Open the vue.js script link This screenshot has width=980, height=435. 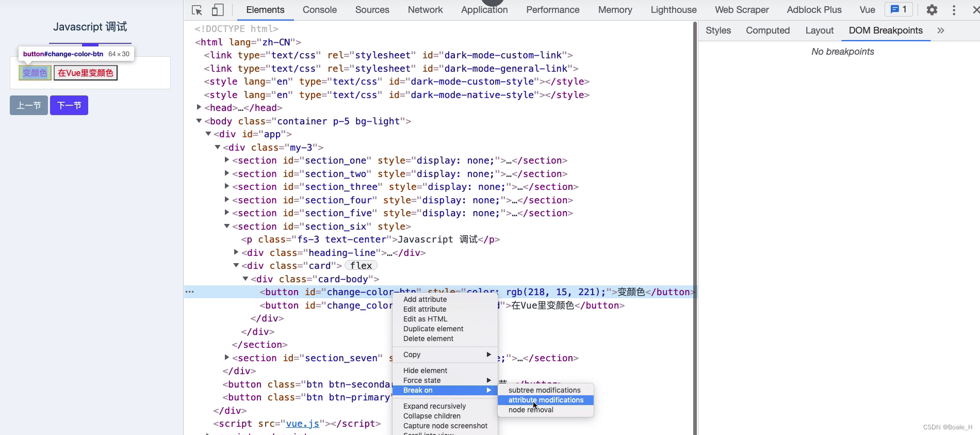tap(302, 424)
